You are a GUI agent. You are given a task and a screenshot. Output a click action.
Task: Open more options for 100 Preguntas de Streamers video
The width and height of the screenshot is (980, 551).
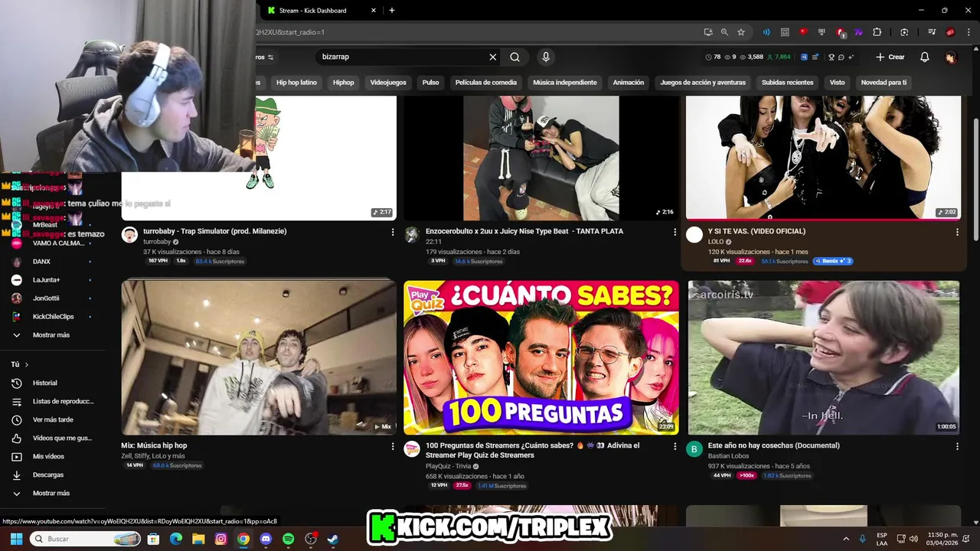pyautogui.click(x=675, y=446)
